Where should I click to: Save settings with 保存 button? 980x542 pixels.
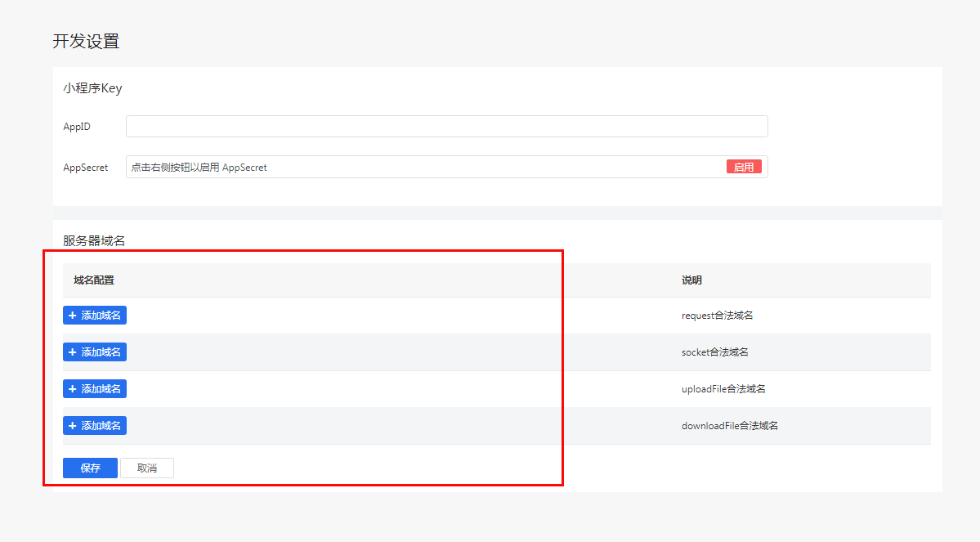pyautogui.click(x=90, y=468)
